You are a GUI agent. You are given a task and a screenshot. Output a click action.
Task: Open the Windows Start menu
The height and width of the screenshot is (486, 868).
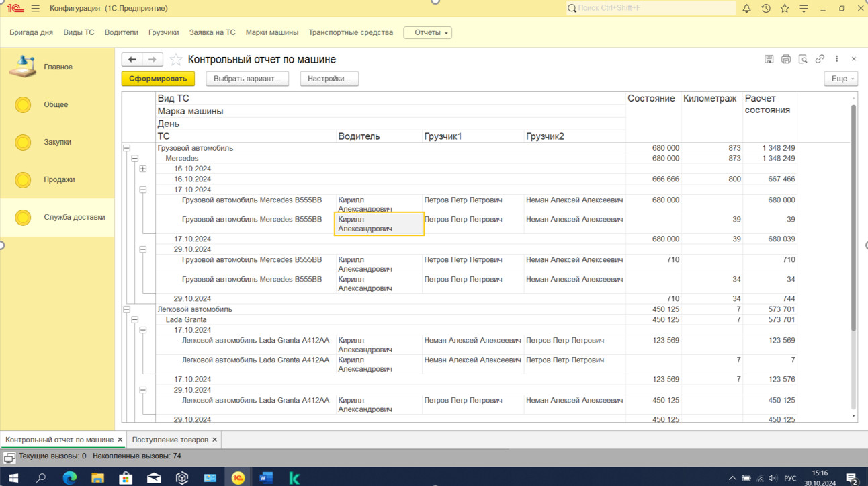pyautogui.click(x=13, y=478)
